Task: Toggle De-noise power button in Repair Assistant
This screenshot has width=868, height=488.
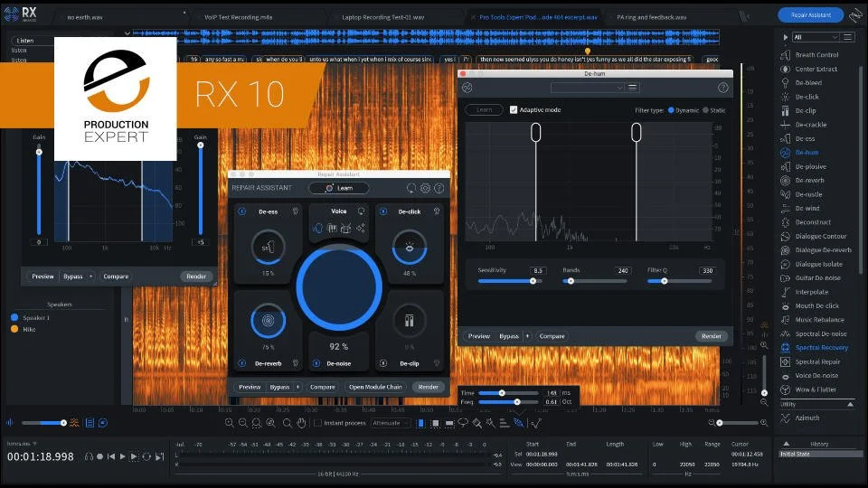Action: pos(316,363)
